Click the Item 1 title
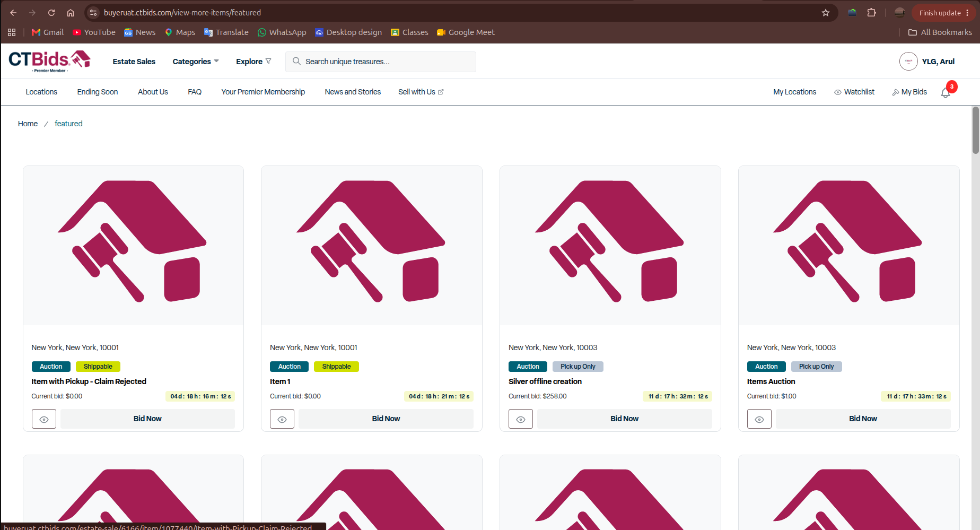This screenshot has height=530, width=980. [x=280, y=381]
